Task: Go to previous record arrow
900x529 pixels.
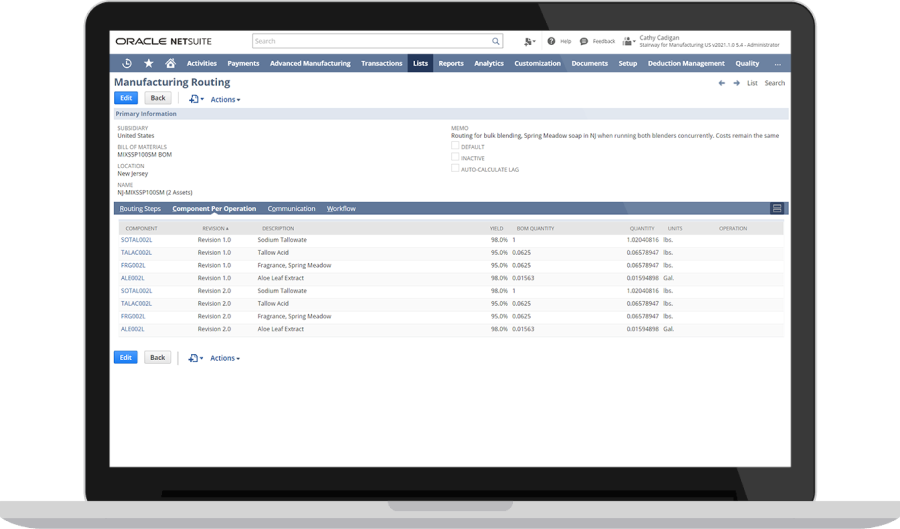Action: pos(721,83)
